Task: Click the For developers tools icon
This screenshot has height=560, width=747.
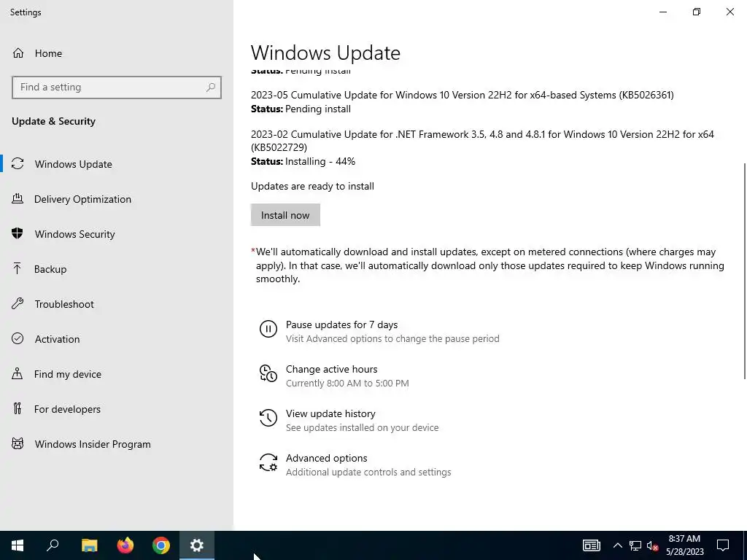Action: (x=18, y=408)
